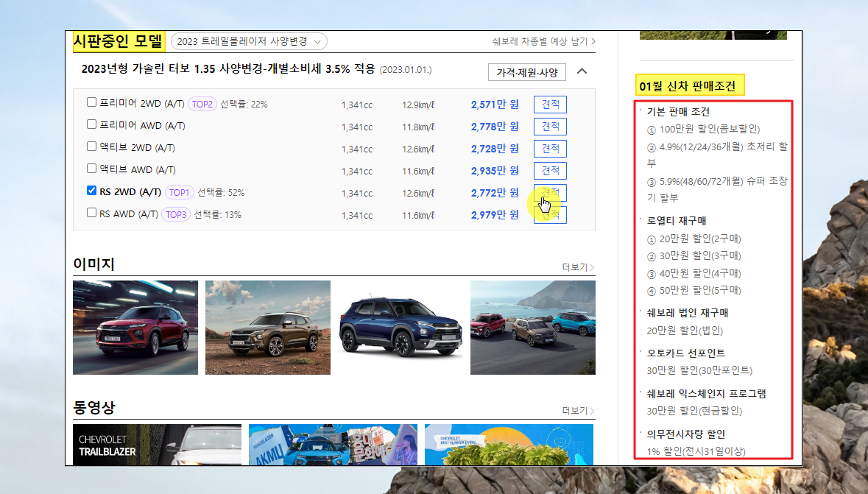The width and height of the screenshot is (868, 494).
Task: Click 의무전시차량 할인 title
Action: 686,434
